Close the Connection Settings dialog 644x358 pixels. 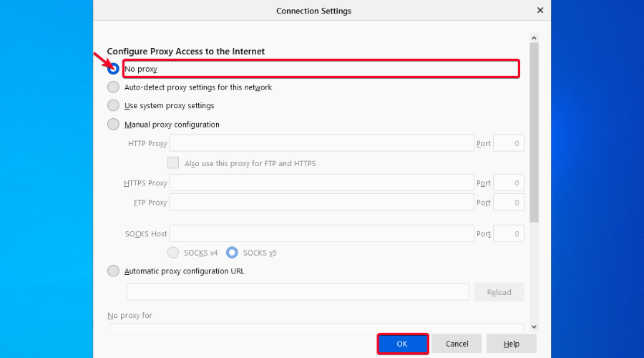[540, 10]
